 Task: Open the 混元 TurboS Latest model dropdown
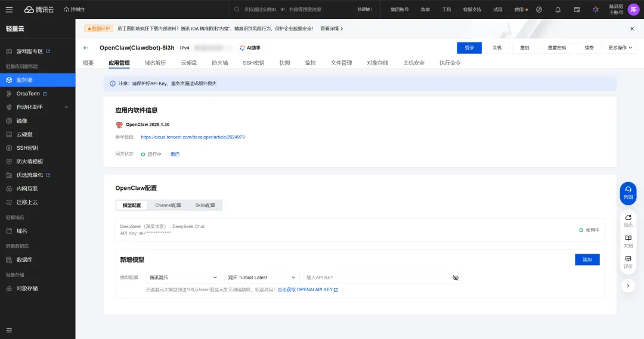tap(262, 278)
